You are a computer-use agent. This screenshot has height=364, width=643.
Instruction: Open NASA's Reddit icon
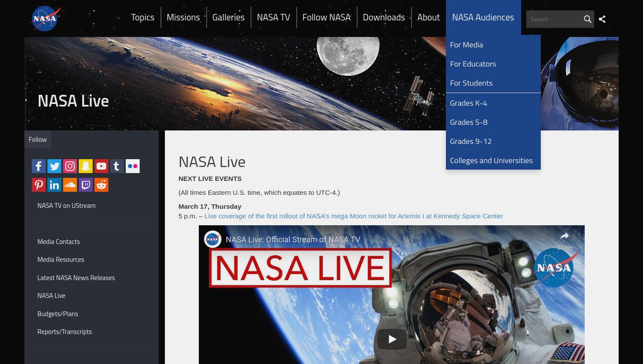pyautogui.click(x=101, y=185)
